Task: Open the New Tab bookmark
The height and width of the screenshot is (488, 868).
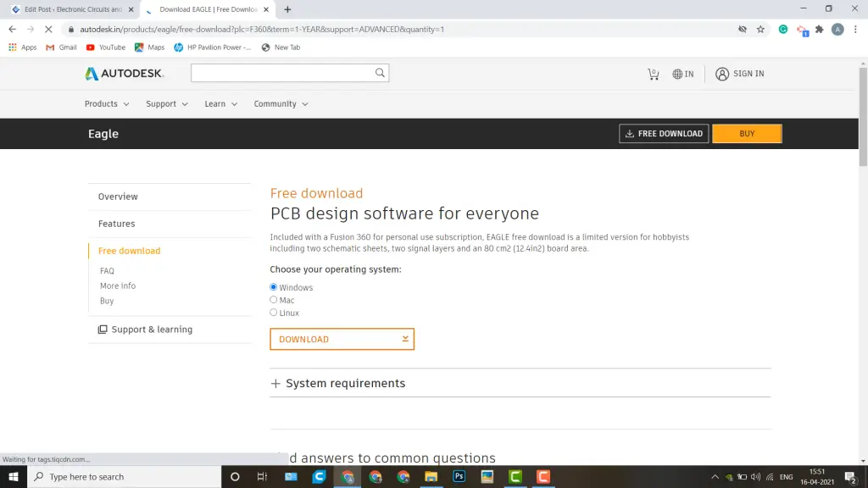Action: [x=281, y=47]
